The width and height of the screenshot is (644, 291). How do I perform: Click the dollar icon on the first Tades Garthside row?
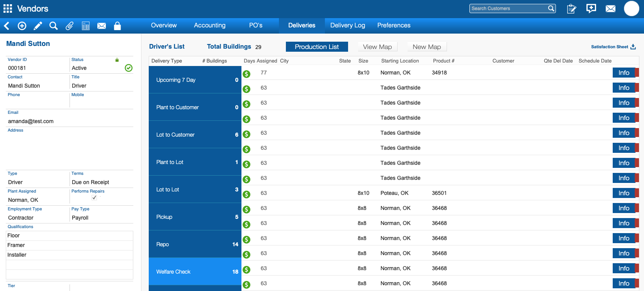[x=246, y=89]
